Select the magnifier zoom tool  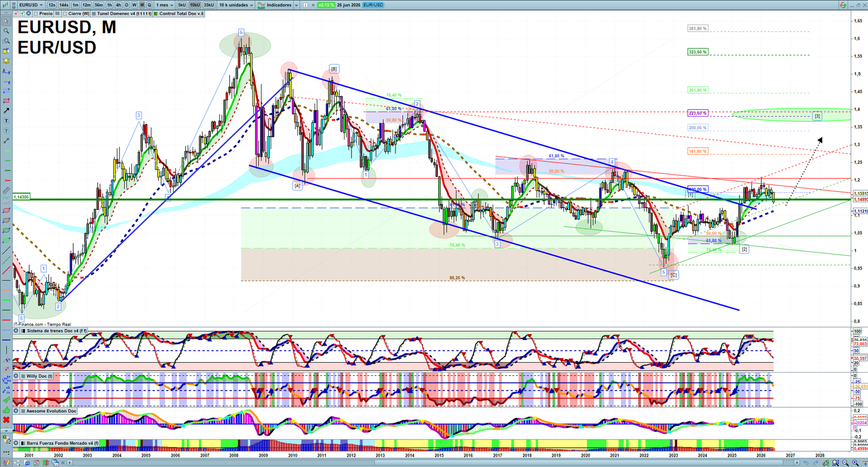pyautogui.click(x=6, y=31)
